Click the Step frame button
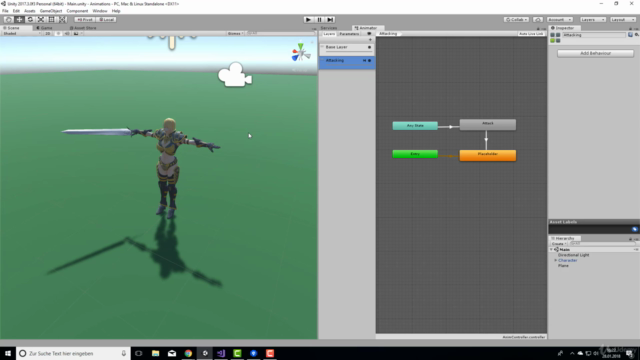 coord(330,20)
